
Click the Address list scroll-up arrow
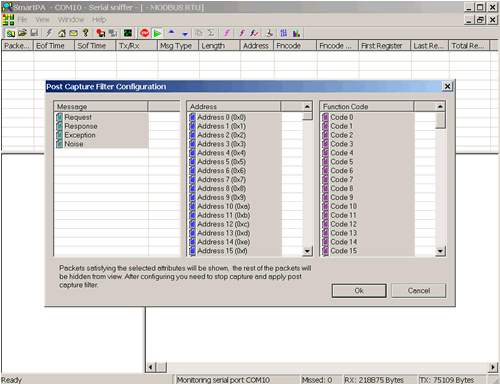pos(307,107)
